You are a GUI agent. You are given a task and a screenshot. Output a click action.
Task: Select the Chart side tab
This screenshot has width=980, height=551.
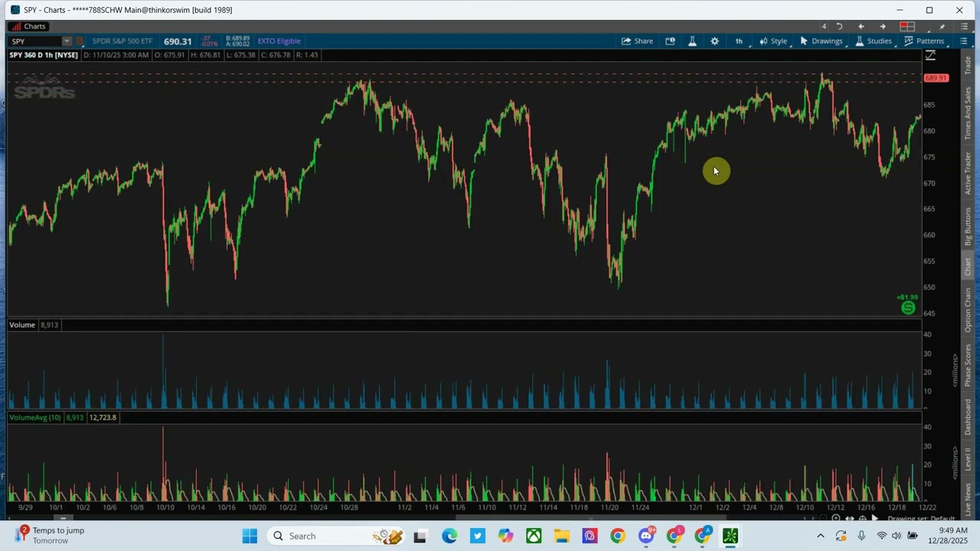(969, 266)
